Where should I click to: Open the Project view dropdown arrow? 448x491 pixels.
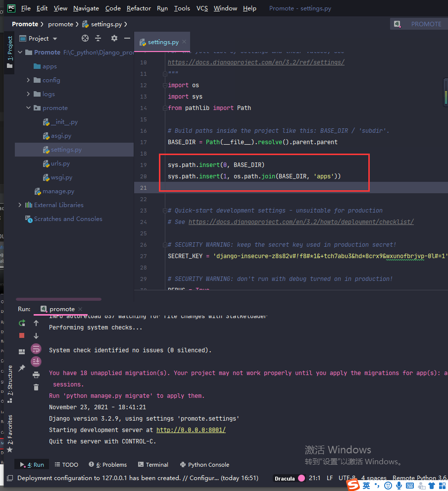(55, 39)
